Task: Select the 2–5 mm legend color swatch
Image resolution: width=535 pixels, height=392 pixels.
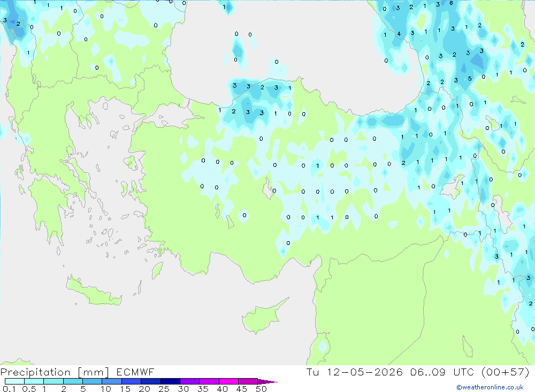Action: [x=73, y=381]
